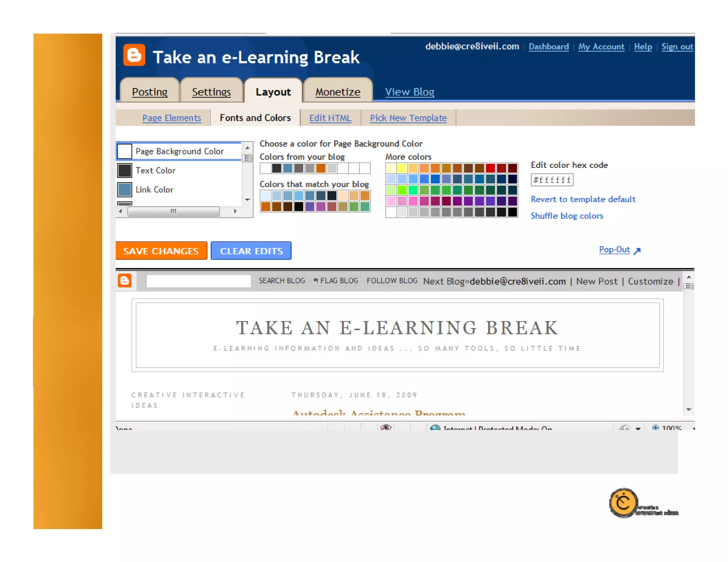The height and width of the screenshot is (562, 728).
Task: Click the flag icon beside Flag Blog
Action: pos(315,281)
